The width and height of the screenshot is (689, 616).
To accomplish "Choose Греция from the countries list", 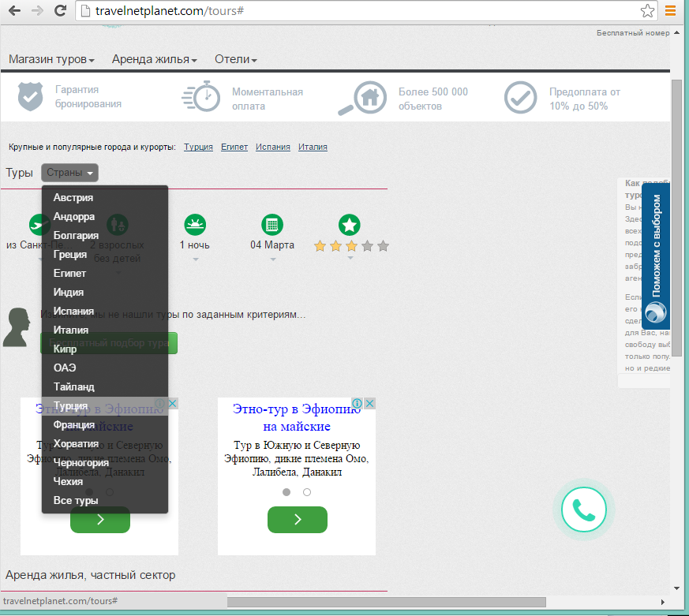I will click(70, 255).
